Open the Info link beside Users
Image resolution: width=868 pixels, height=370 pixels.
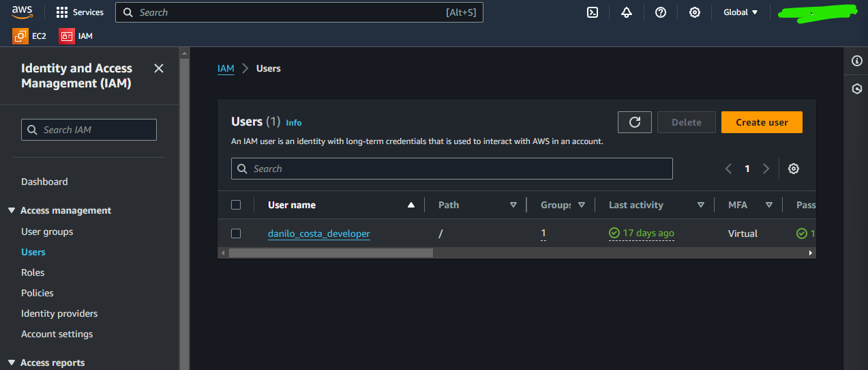(x=294, y=123)
